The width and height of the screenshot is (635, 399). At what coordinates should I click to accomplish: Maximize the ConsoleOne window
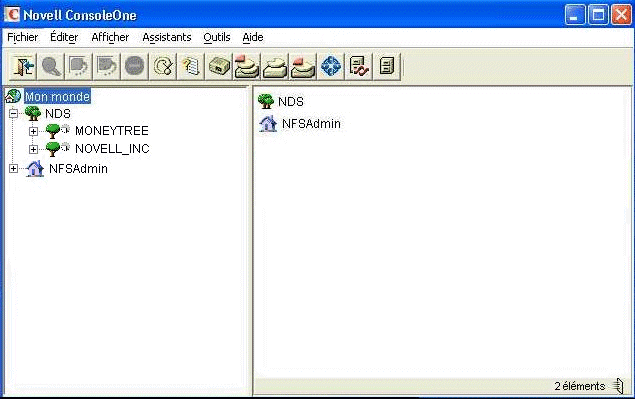(x=598, y=15)
